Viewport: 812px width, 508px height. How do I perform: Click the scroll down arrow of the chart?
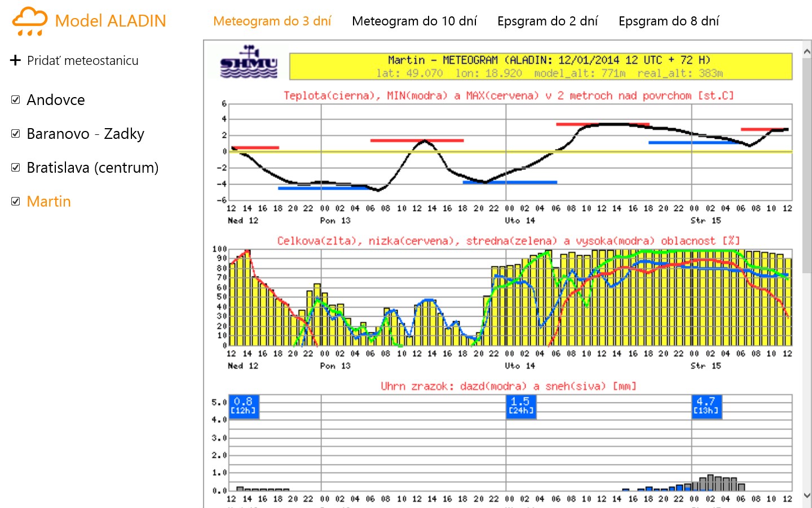point(806,496)
